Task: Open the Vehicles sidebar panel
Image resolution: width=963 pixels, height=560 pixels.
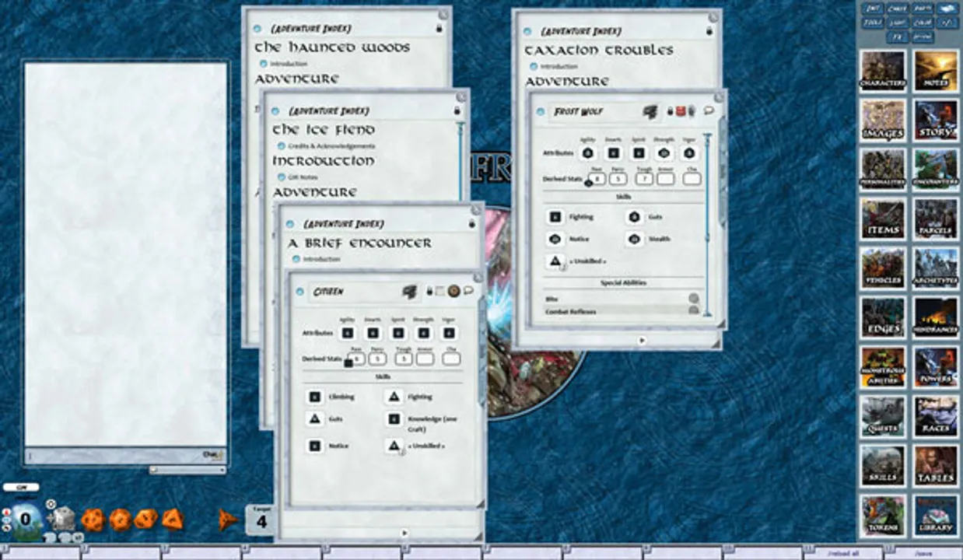Action: point(883,268)
